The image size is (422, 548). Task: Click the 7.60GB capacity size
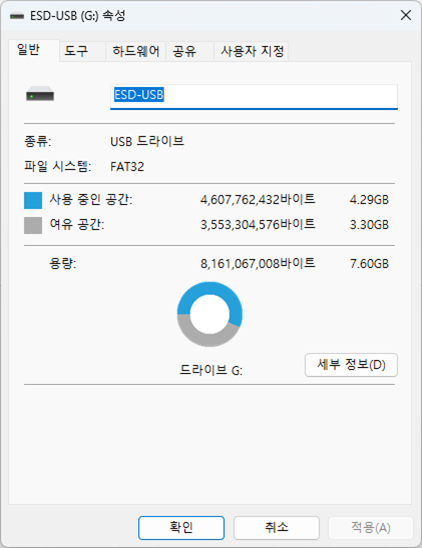coord(369,263)
